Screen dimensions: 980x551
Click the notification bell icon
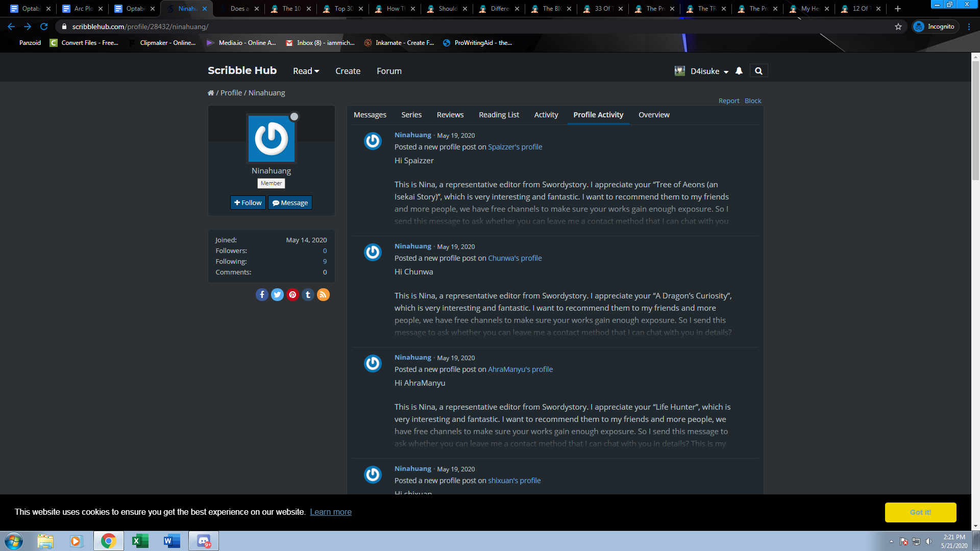point(739,71)
